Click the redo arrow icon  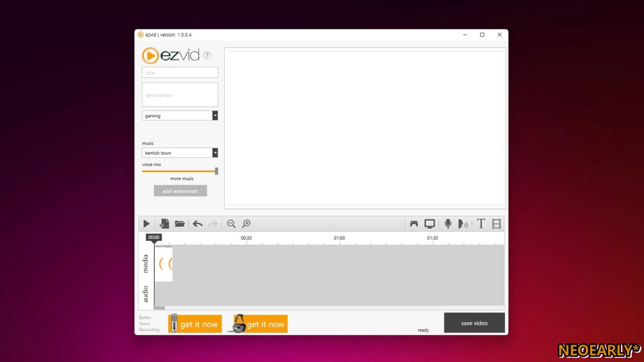pyautogui.click(x=213, y=224)
